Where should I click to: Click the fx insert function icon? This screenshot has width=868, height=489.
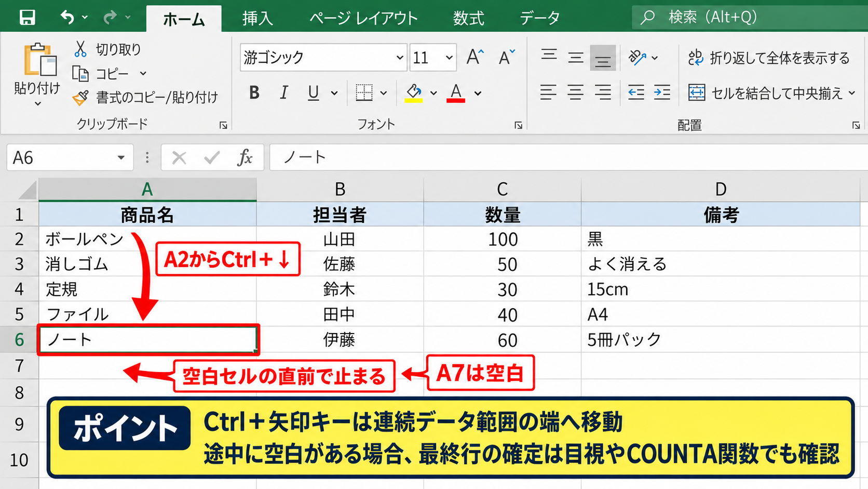click(245, 157)
